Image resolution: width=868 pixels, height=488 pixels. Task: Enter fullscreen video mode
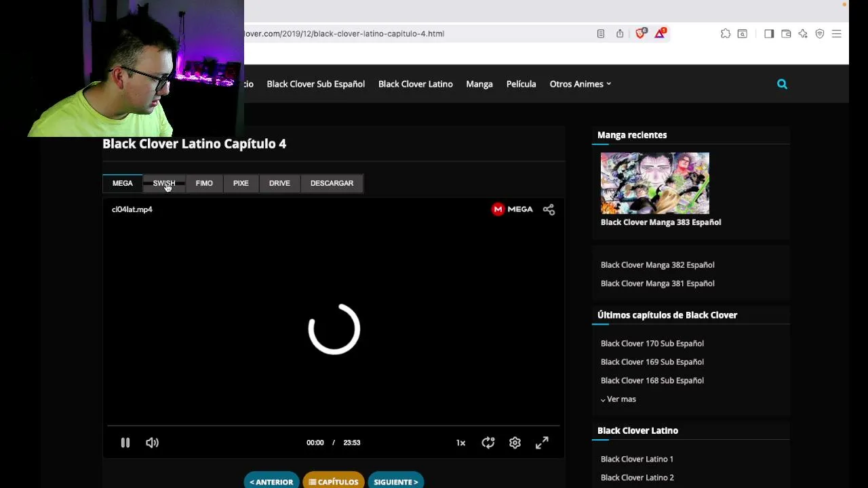(542, 443)
